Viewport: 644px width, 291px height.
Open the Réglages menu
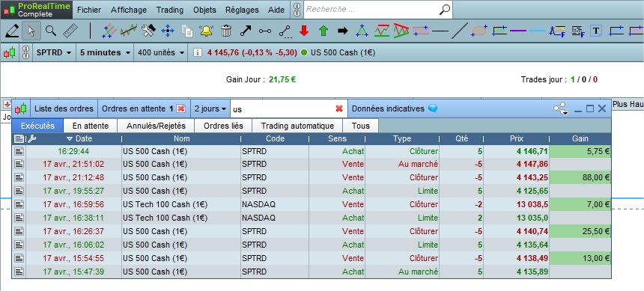tap(242, 10)
